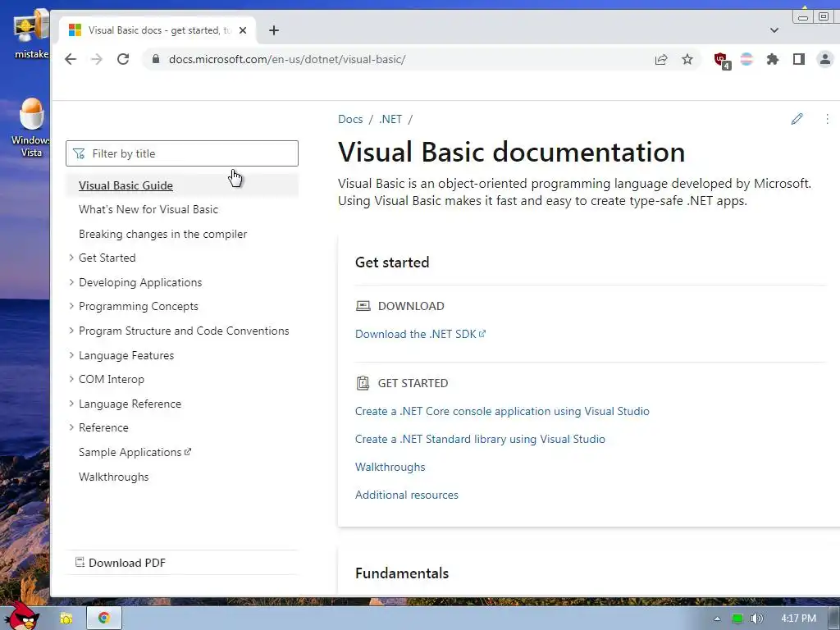Screen dimensions: 840x630
Task: View site security lock icon
Action: 156,59
